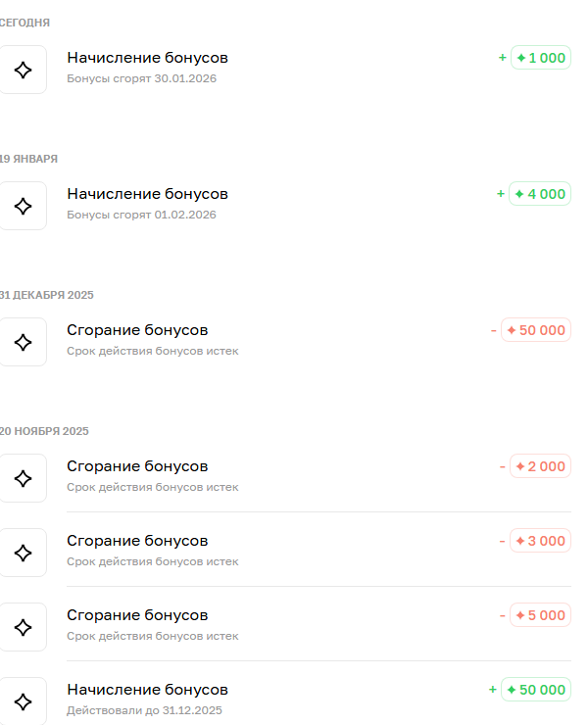Click the red −3 000 amount badge
588x725 pixels.
(541, 541)
